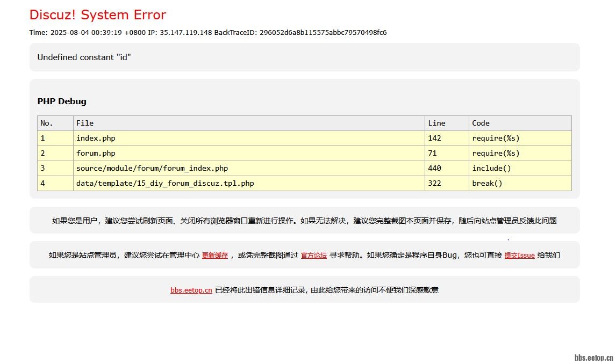Click data/template/15_diy_forum_discuz.tpl.php cell
The width and height of the screenshot is (616, 364).
249,183
